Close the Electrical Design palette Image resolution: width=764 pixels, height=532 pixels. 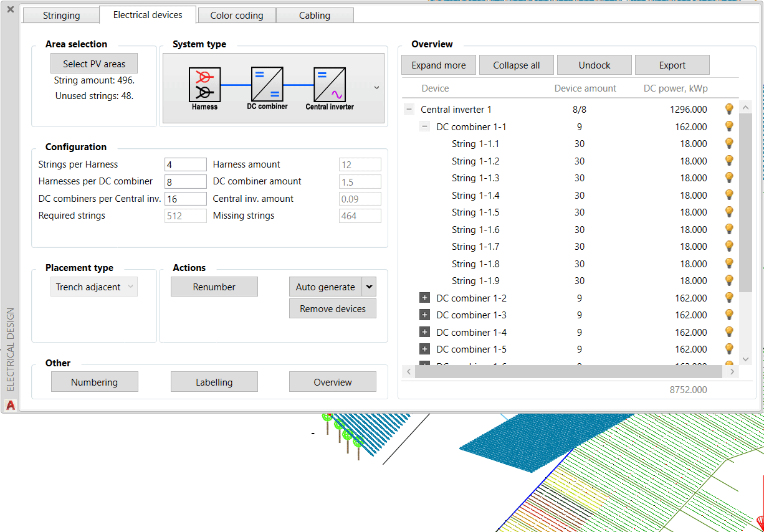[10, 9]
